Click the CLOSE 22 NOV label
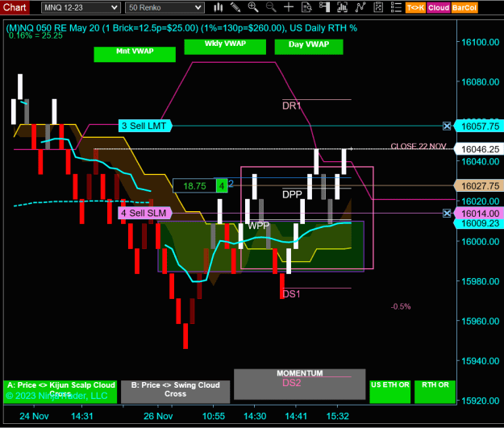Image resolution: width=504 pixels, height=428 pixels. coord(419,146)
